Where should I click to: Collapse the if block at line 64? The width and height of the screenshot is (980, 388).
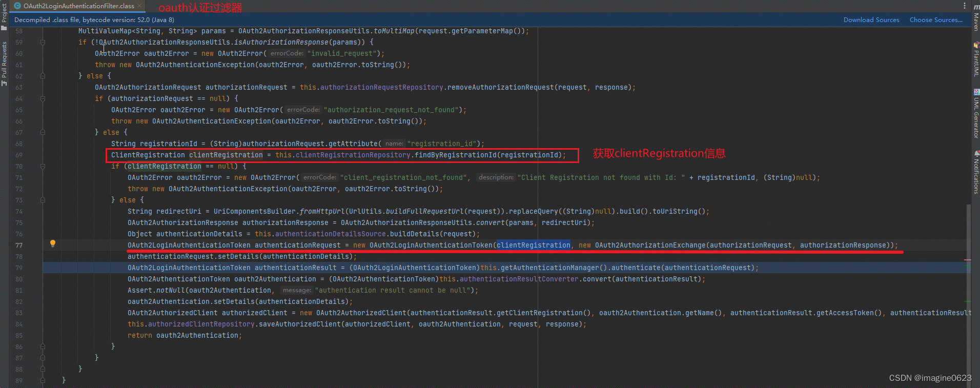point(43,98)
